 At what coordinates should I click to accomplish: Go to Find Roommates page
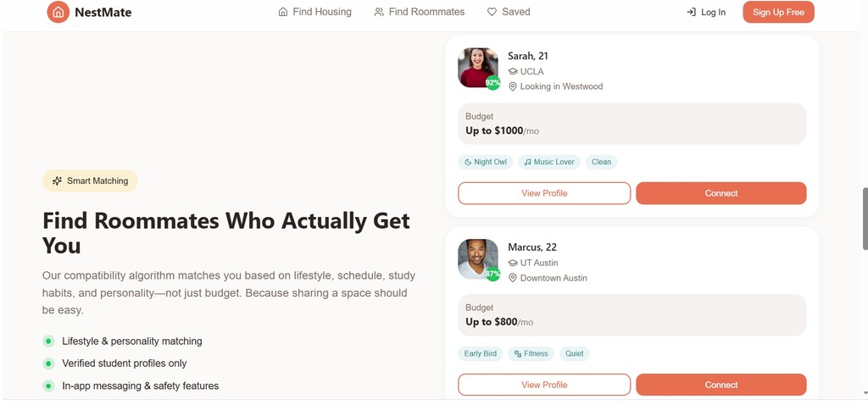click(x=420, y=12)
